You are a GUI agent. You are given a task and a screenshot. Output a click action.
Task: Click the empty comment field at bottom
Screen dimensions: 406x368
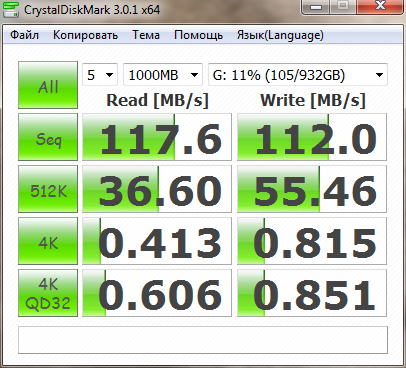(x=203, y=340)
